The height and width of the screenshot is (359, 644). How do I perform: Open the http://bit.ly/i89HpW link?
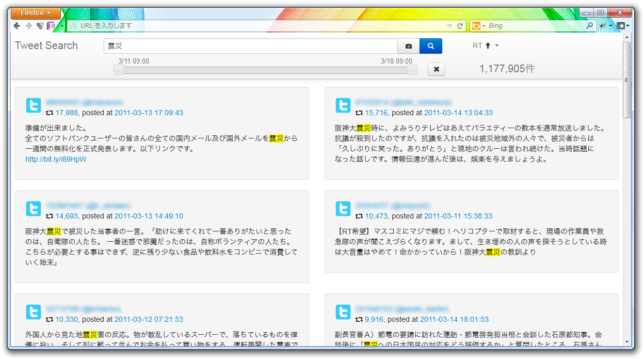tap(56, 159)
